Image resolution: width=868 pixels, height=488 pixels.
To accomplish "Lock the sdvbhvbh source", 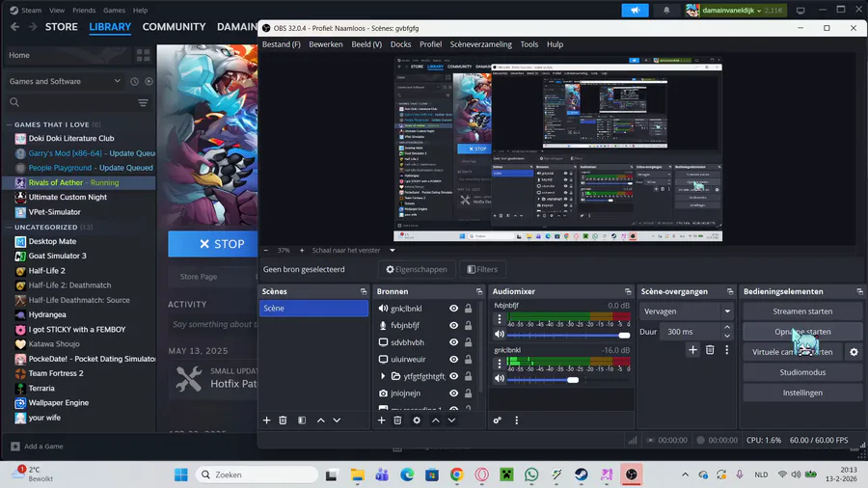I will tap(469, 342).
